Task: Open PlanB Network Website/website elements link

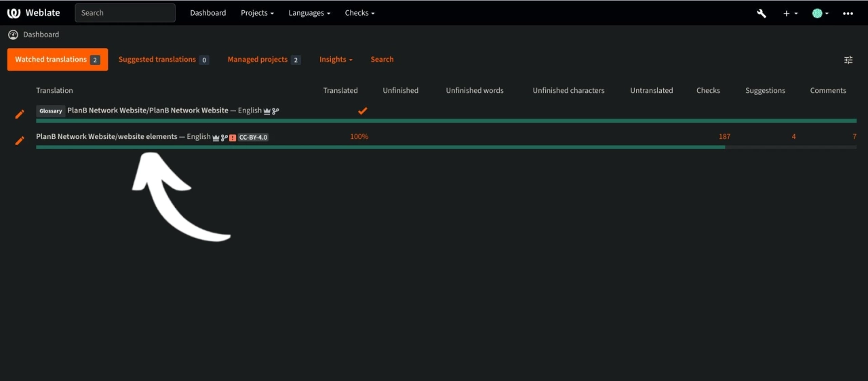Action: (x=106, y=137)
